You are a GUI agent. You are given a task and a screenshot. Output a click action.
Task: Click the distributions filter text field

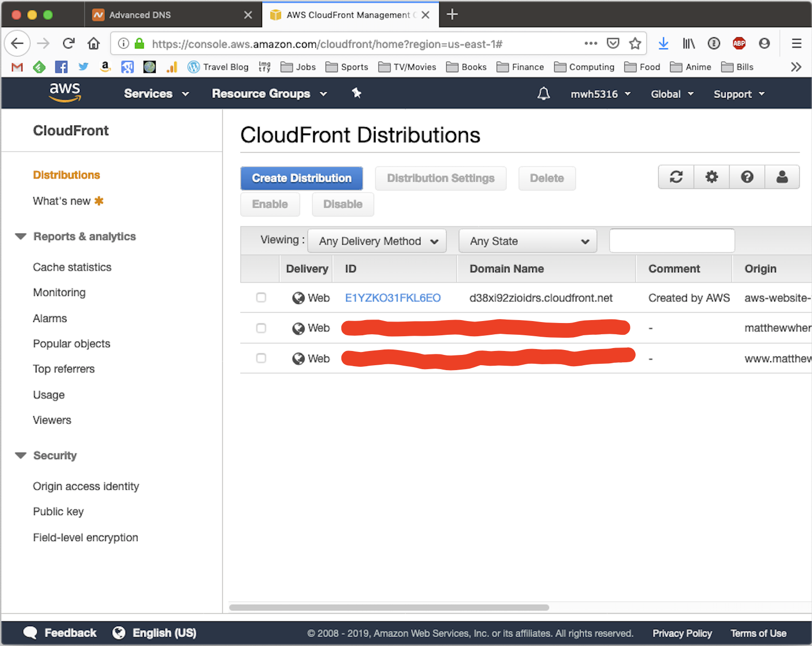tap(672, 241)
